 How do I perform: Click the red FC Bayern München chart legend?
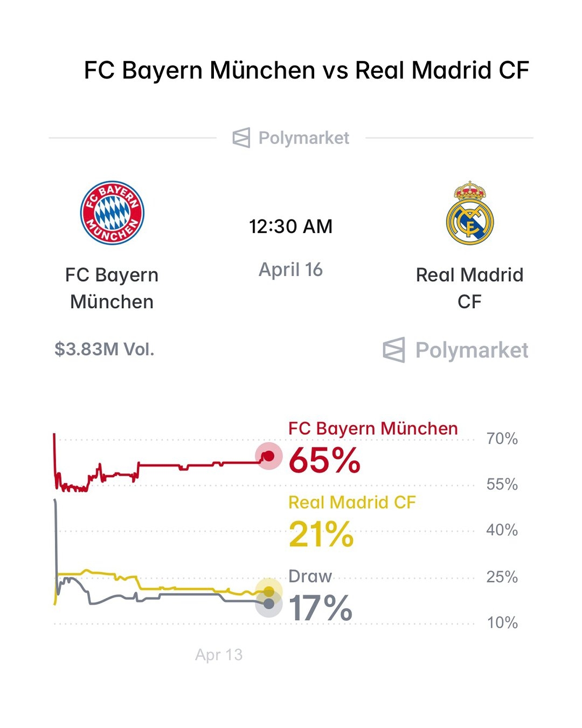(373, 429)
